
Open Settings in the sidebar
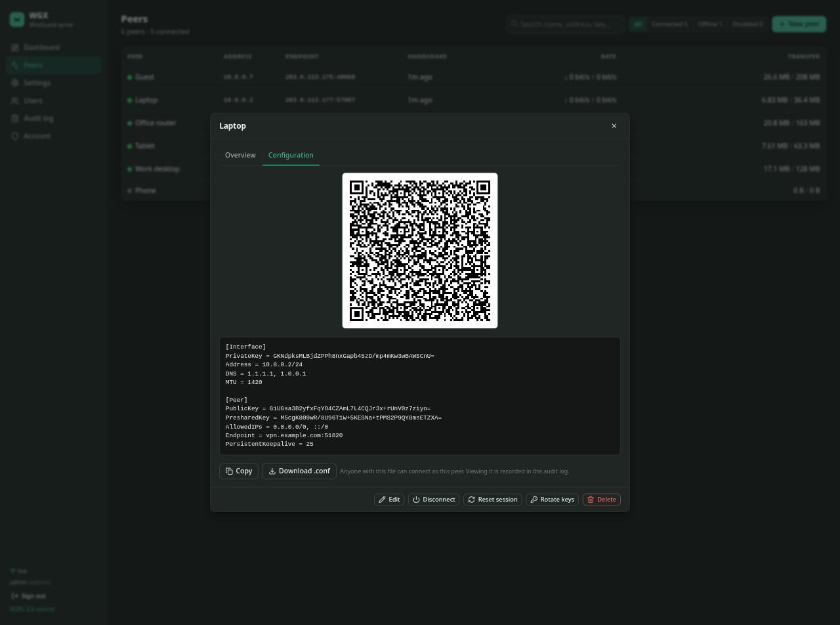[53, 83]
